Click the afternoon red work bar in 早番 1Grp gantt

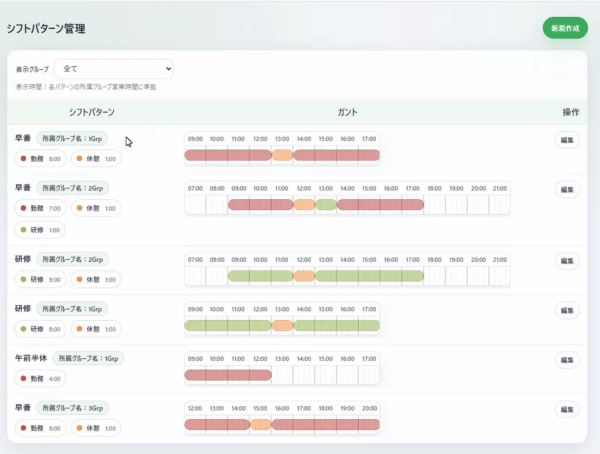(336, 155)
